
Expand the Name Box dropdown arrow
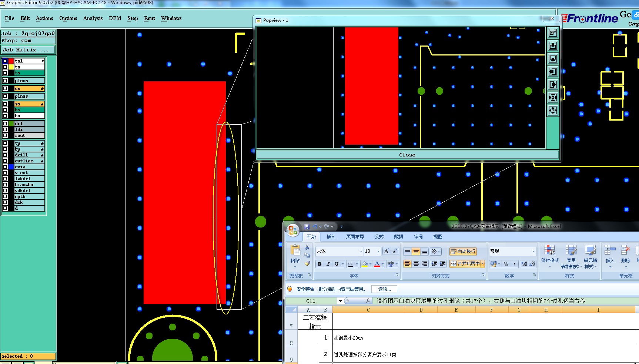[340, 301]
